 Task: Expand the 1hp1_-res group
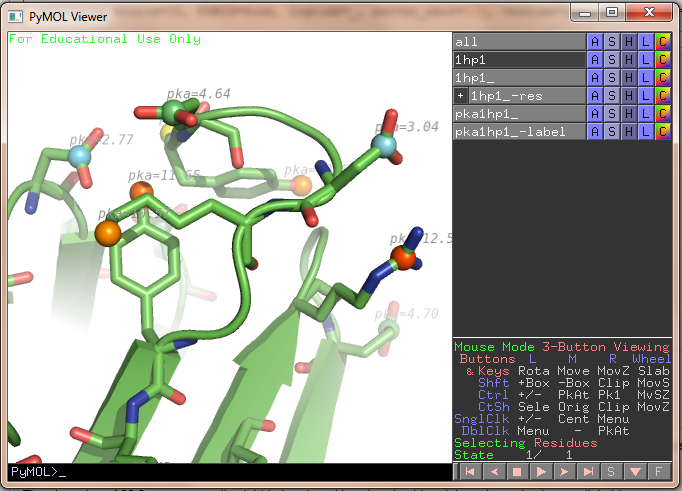click(460, 96)
